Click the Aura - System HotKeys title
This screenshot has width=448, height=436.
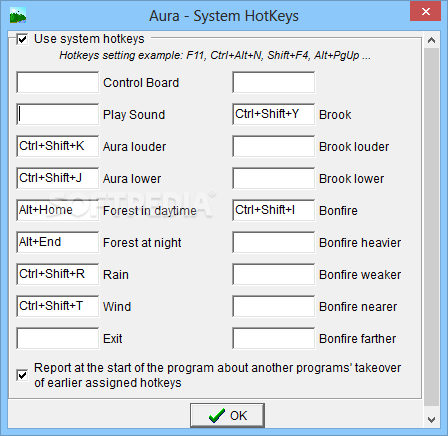[224, 16]
